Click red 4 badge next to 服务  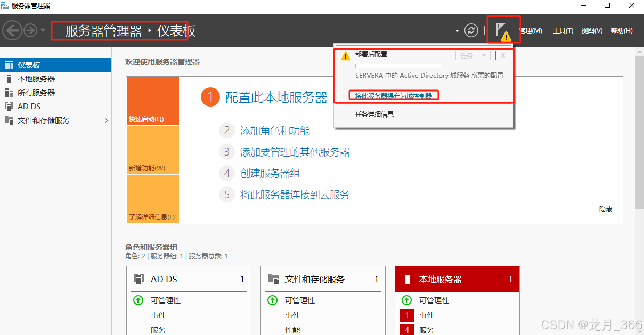pos(406,330)
